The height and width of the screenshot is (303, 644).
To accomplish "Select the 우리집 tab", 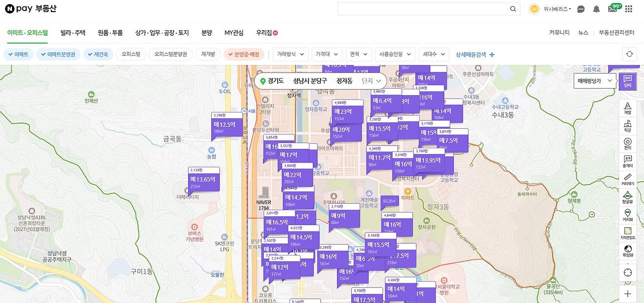I will pos(267,33).
